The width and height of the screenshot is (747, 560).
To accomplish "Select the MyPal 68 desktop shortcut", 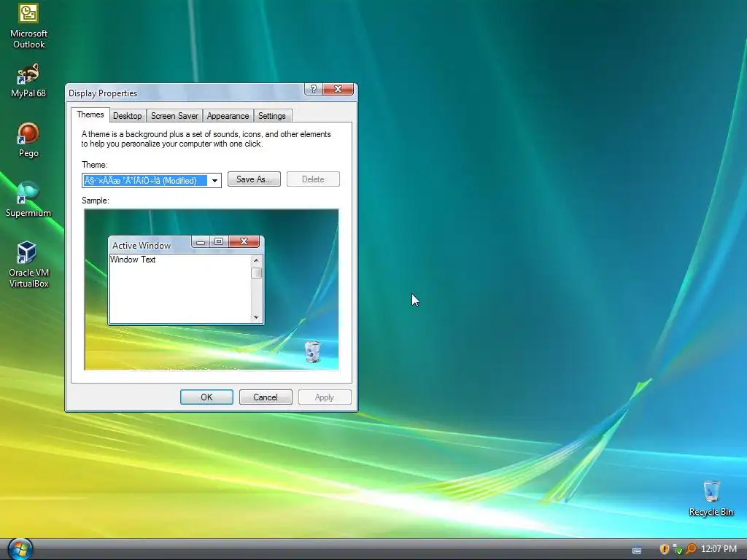I will tap(28, 80).
